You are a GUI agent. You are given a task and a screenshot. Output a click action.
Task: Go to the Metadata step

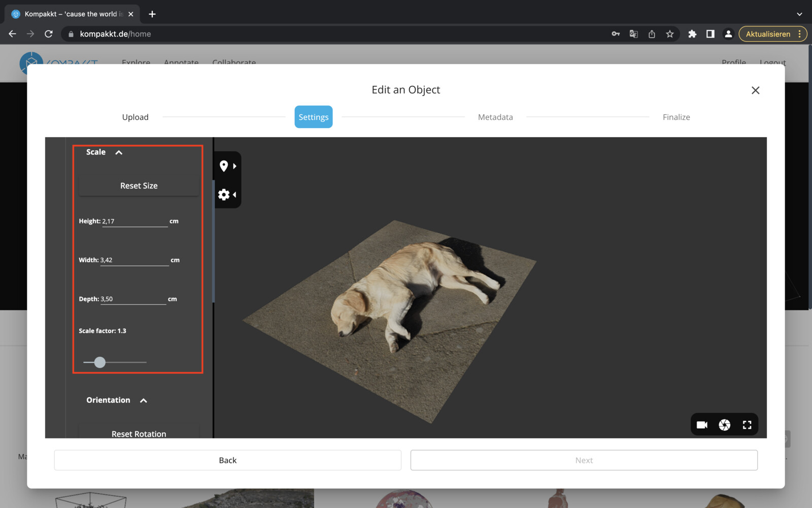pos(495,117)
